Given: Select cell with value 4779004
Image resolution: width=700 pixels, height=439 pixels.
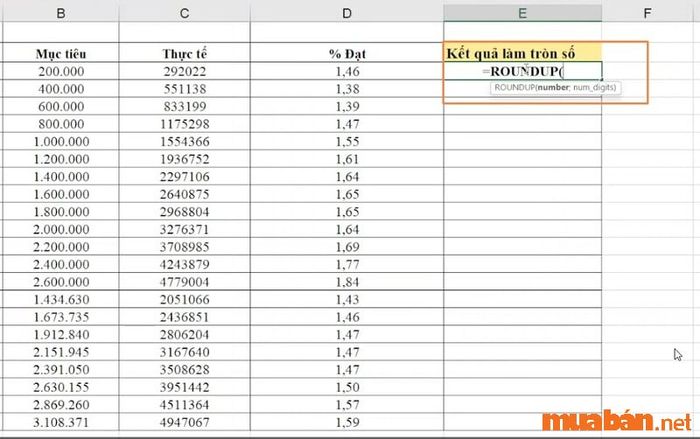Looking at the screenshot, I should [x=184, y=282].
